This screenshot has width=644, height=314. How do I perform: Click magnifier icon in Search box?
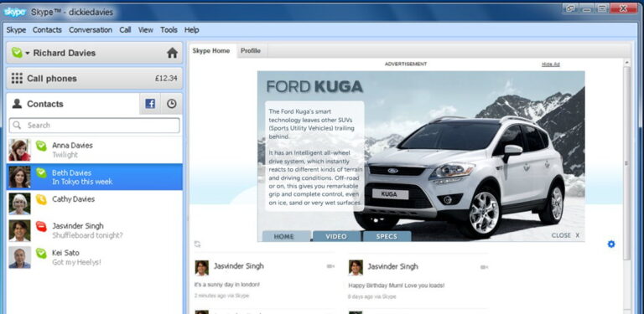17,126
